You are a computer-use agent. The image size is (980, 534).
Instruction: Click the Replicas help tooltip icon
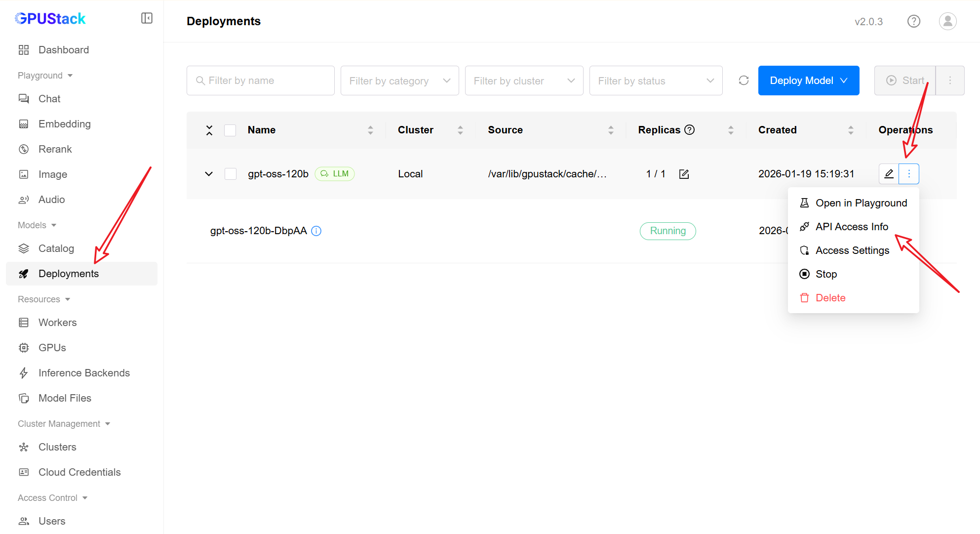(x=690, y=129)
